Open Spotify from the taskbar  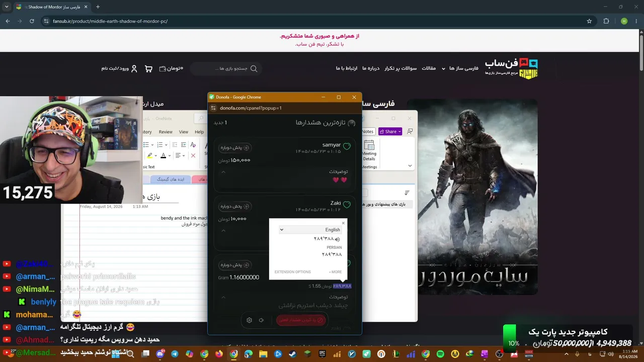click(440, 354)
